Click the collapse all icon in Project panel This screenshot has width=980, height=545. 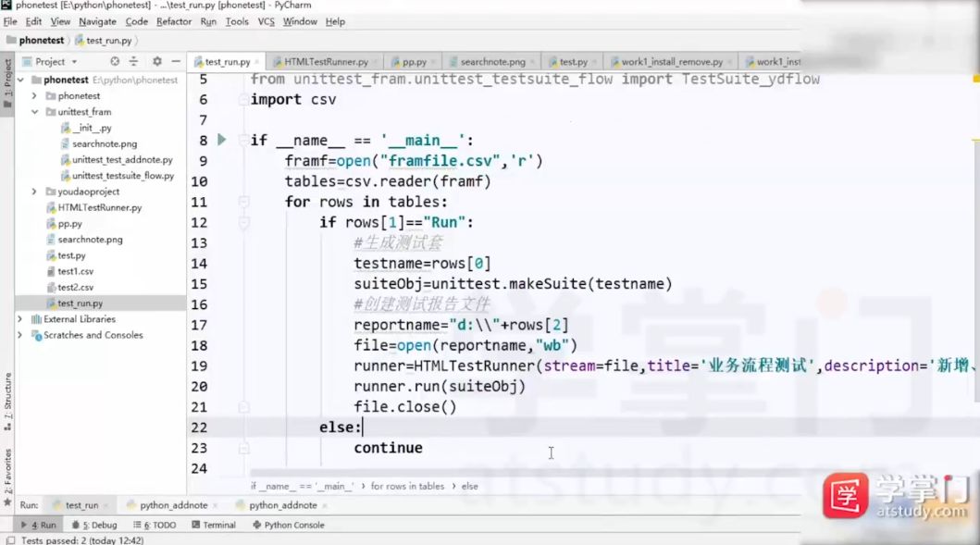click(x=134, y=62)
